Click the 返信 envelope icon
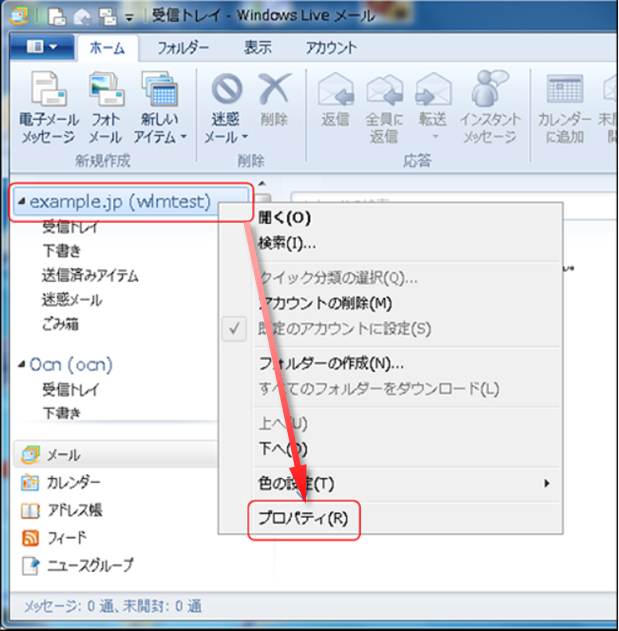 [x=336, y=89]
